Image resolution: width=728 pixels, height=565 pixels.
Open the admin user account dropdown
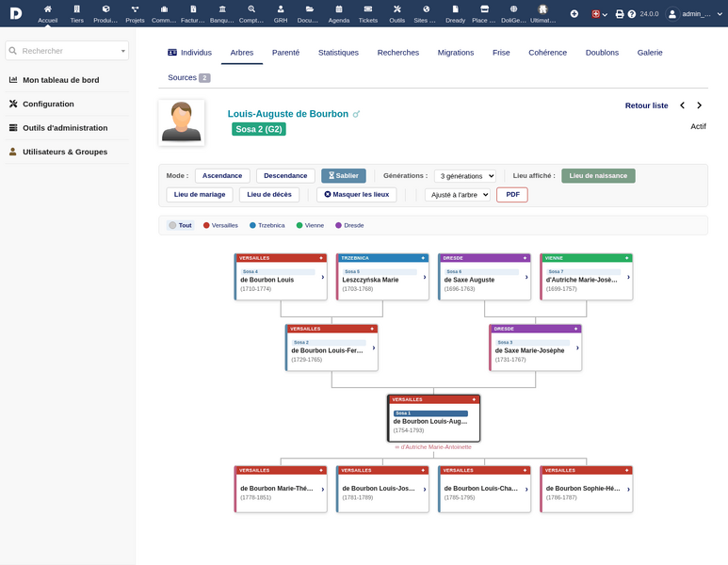click(694, 14)
